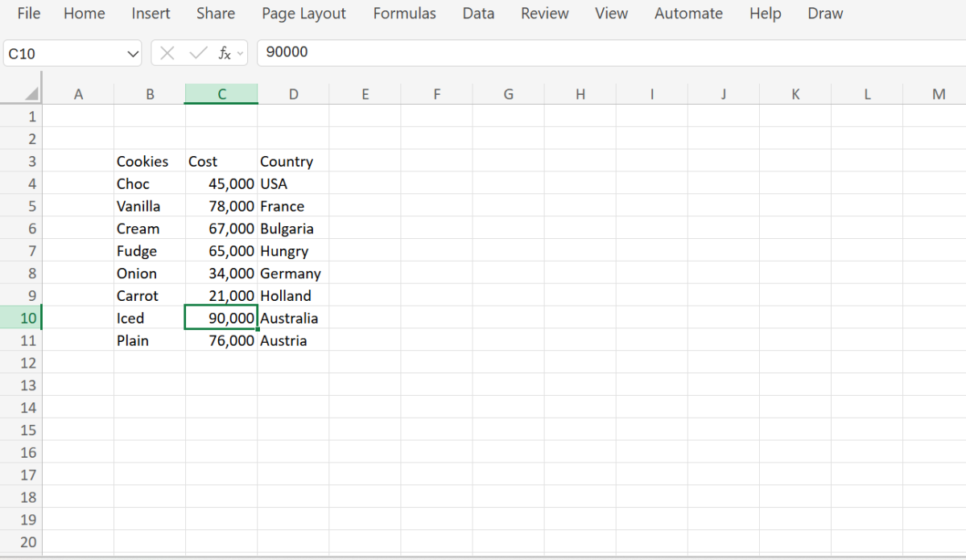Screen dimensions: 966x560
Task: Select the cell containing Vanilla
Action: [138, 206]
